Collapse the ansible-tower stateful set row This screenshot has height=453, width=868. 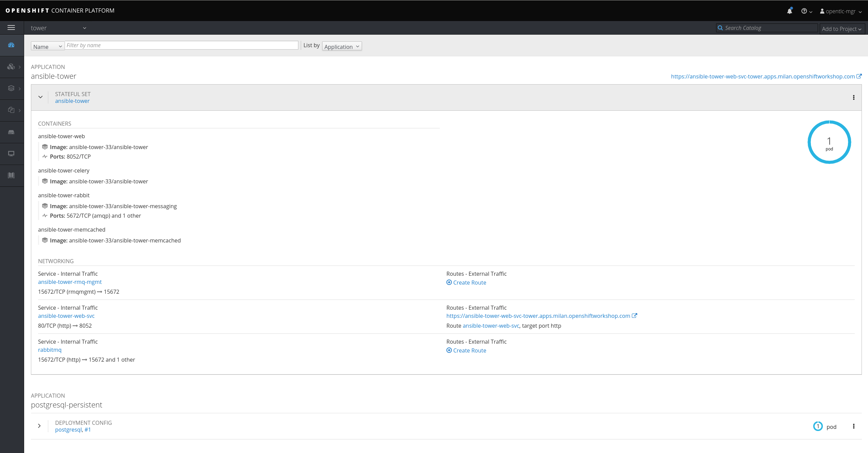(40, 97)
